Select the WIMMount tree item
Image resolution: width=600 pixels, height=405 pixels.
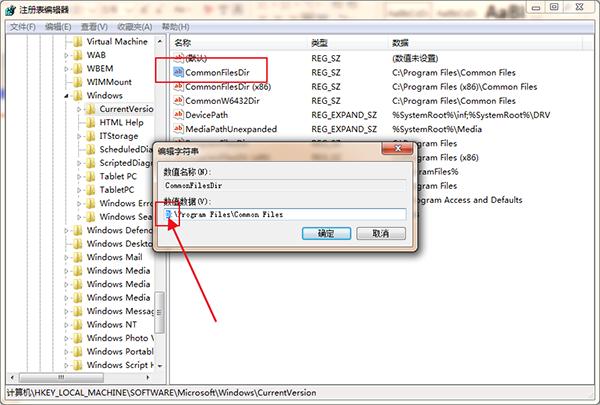pyautogui.click(x=109, y=82)
